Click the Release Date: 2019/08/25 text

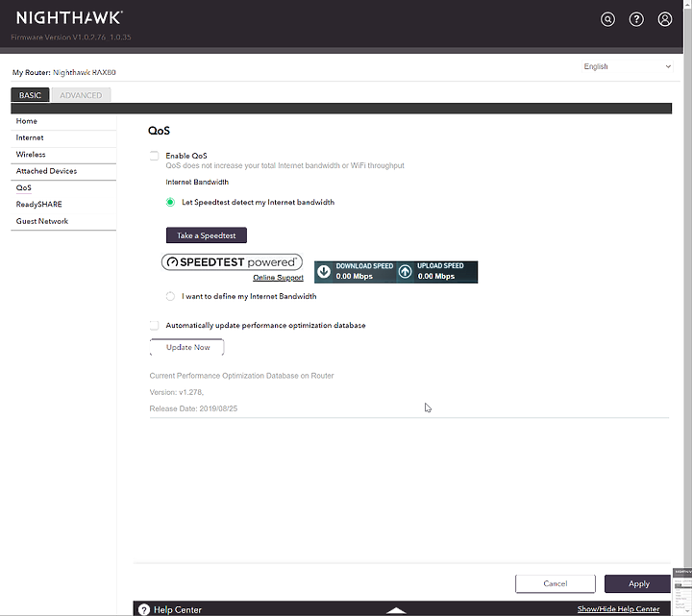pos(193,408)
